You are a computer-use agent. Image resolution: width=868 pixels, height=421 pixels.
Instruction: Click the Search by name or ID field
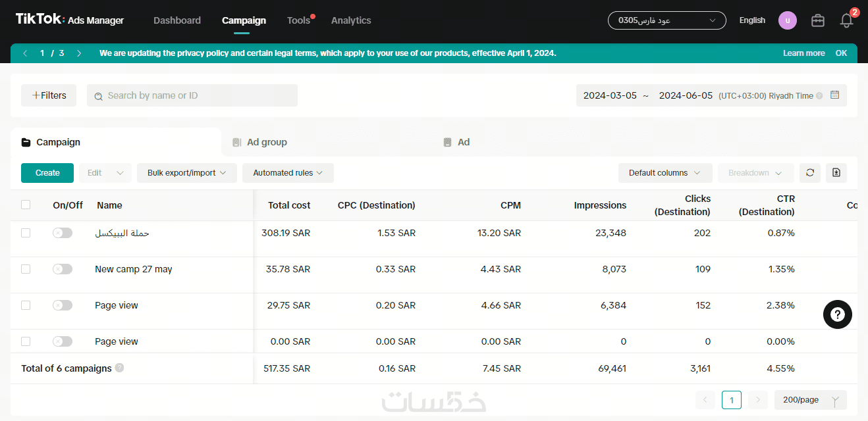[x=192, y=95]
